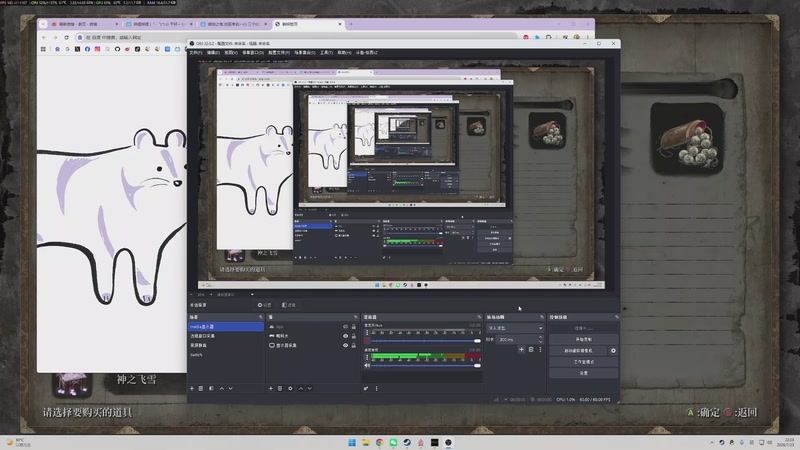Open scene filters icon in Scenes panel toolbar

click(x=211, y=388)
